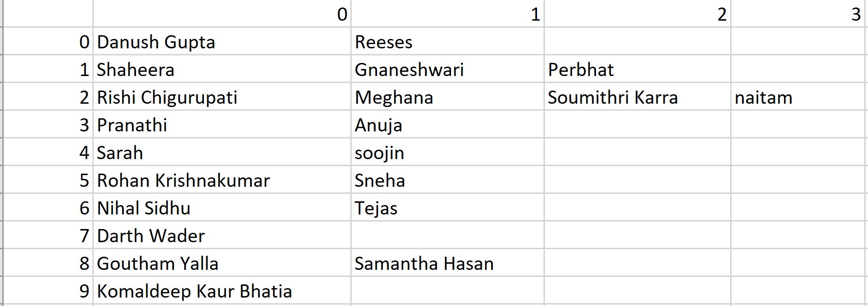Click the Soumithri Karra cell
This screenshot has height=306, width=868.
click(637, 97)
